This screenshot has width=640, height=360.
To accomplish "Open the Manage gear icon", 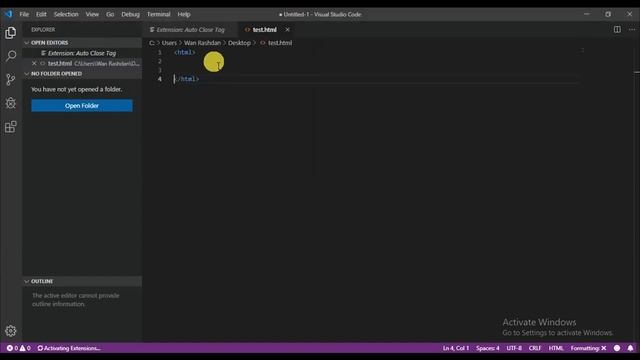I will [x=11, y=331].
